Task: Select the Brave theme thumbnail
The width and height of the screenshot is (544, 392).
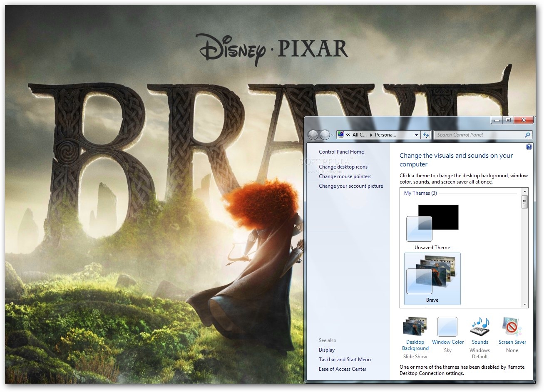Action: click(x=432, y=279)
